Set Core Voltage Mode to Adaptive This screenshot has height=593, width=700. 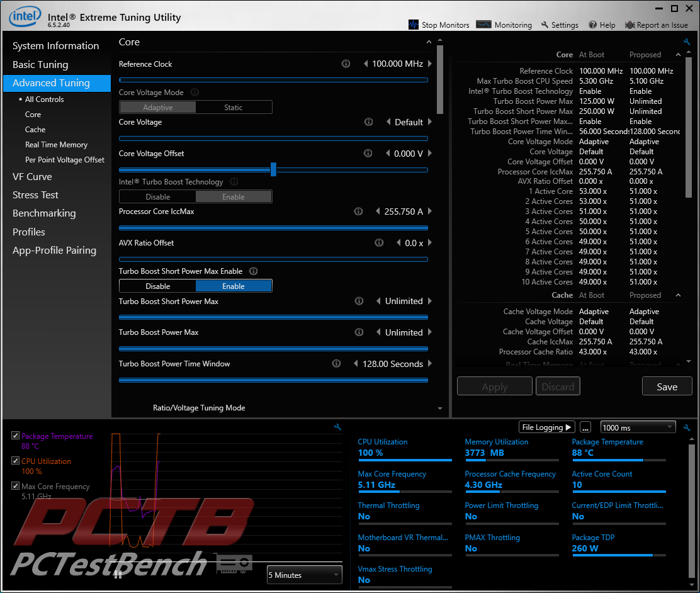(157, 107)
